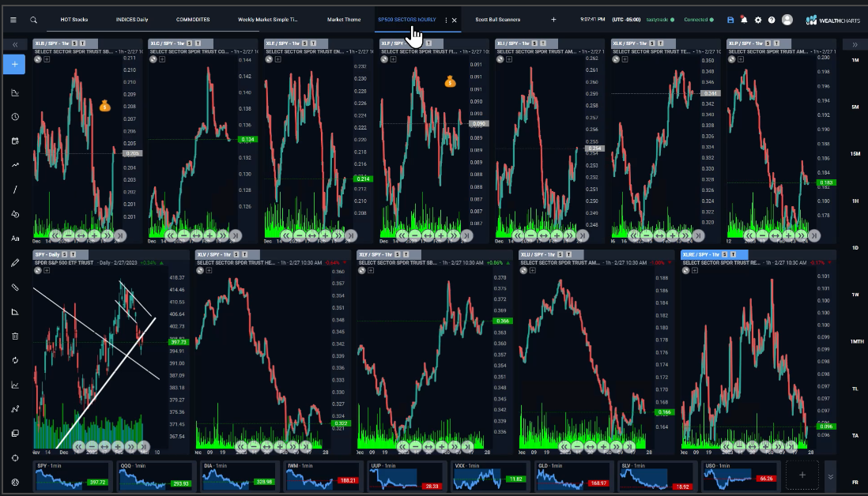Expand the plus box on XLV / SPY chart
The width and height of the screenshot is (868, 496).
[209, 270]
